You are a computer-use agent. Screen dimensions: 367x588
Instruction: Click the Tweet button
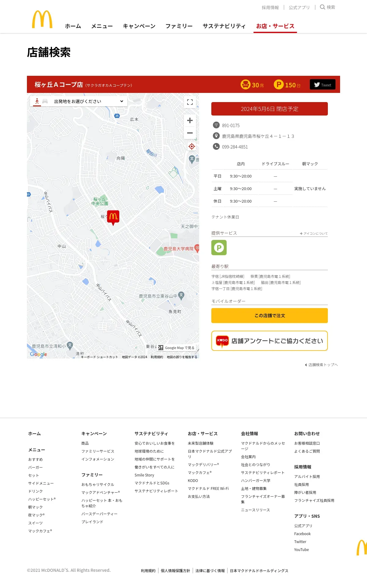[323, 85]
